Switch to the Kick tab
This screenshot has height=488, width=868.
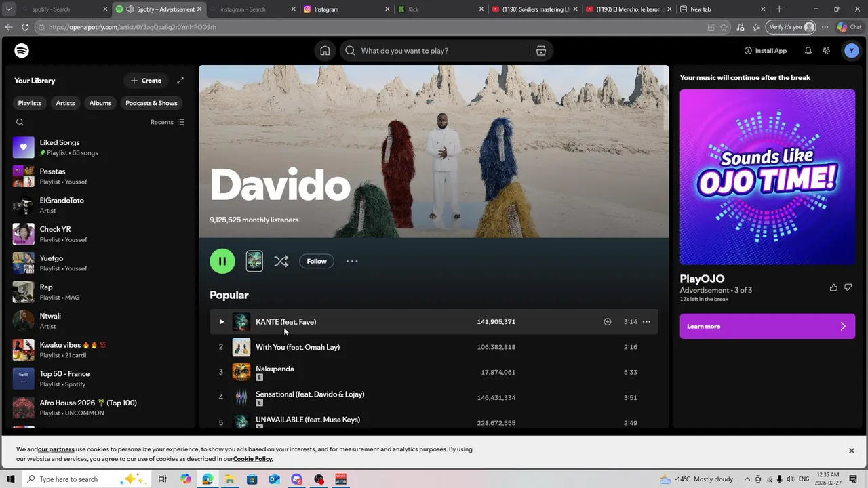tap(441, 9)
